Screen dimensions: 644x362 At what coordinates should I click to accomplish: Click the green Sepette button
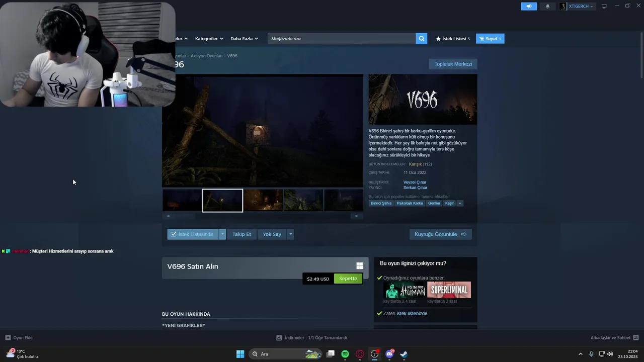point(348,279)
